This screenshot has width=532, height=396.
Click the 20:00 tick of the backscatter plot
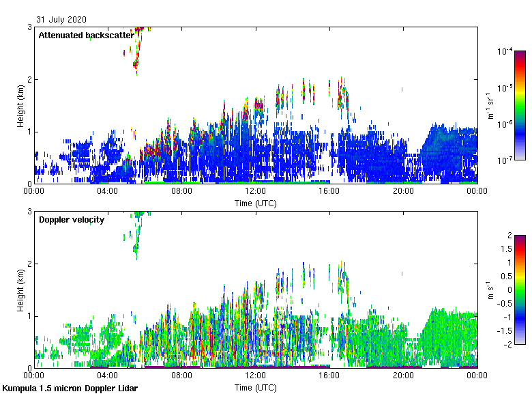pos(403,191)
